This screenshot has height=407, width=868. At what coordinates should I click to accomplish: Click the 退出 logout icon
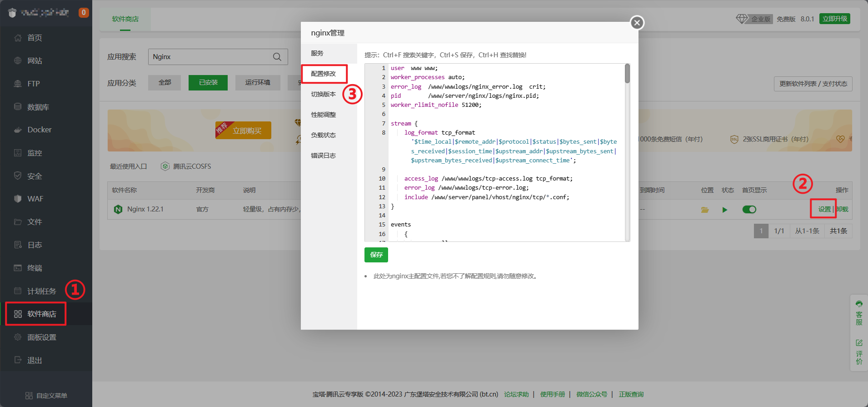coord(18,360)
